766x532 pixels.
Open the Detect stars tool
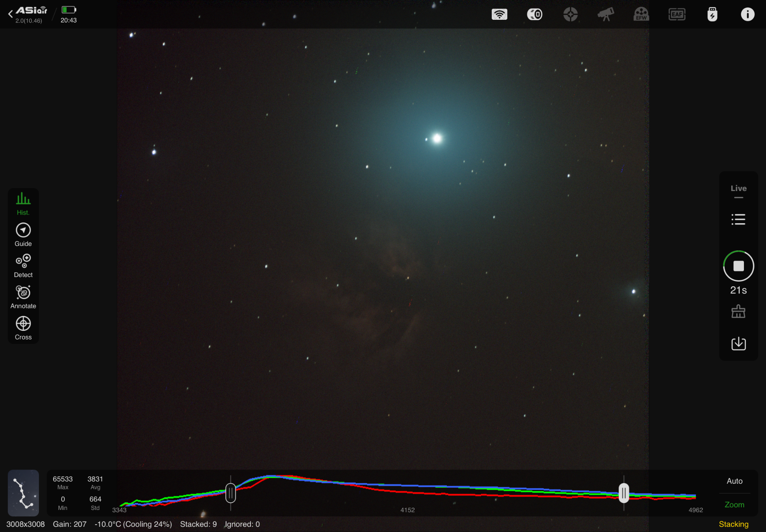pyautogui.click(x=23, y=266)
